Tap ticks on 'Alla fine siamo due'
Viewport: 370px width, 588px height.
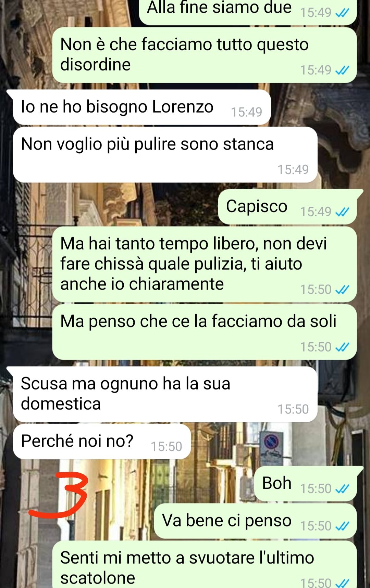(342, 13)
